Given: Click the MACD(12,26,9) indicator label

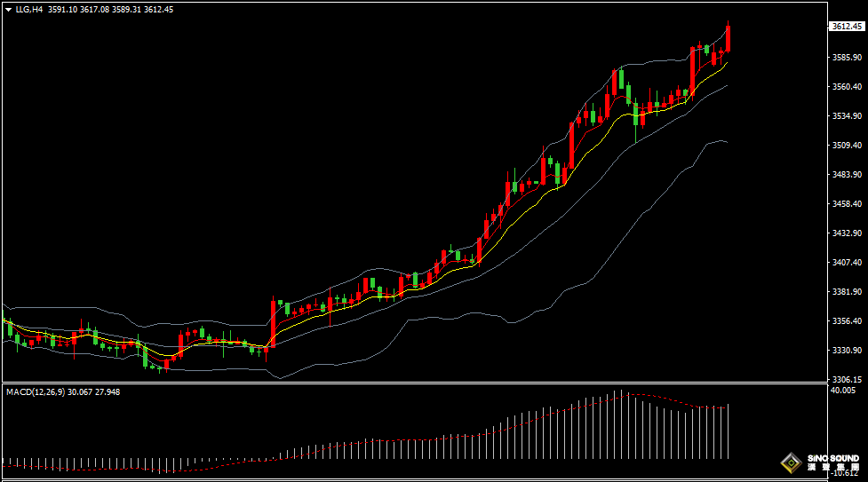Looking at the screenshot, I should coord(33,391).
